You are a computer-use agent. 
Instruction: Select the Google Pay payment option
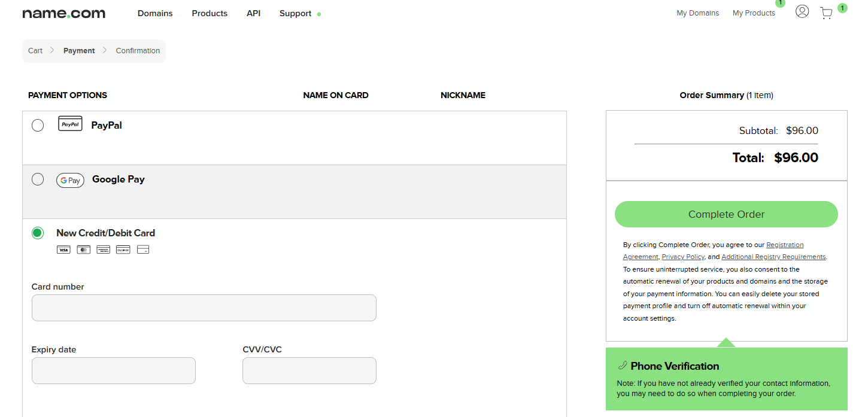38,179
